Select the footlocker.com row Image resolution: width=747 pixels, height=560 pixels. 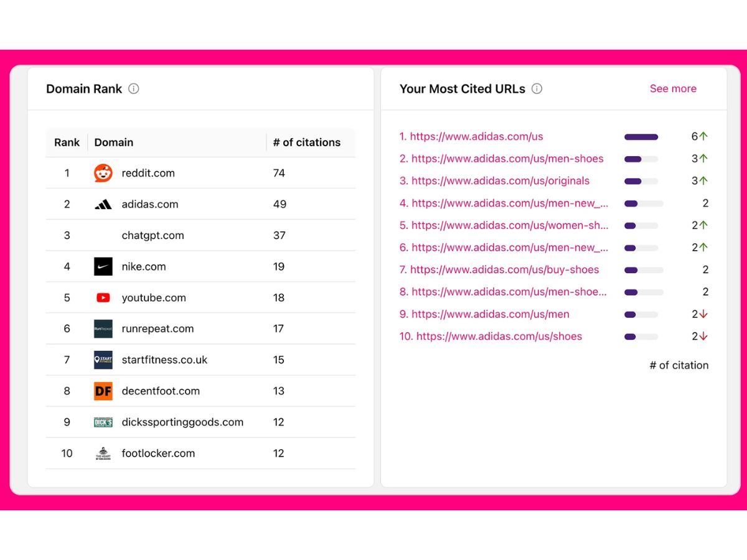coord(200,453)
